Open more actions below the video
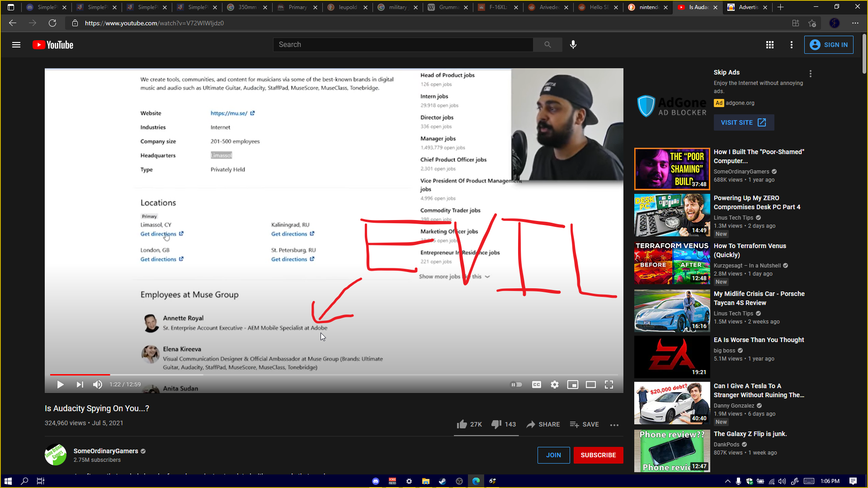 tap(614, 425)
